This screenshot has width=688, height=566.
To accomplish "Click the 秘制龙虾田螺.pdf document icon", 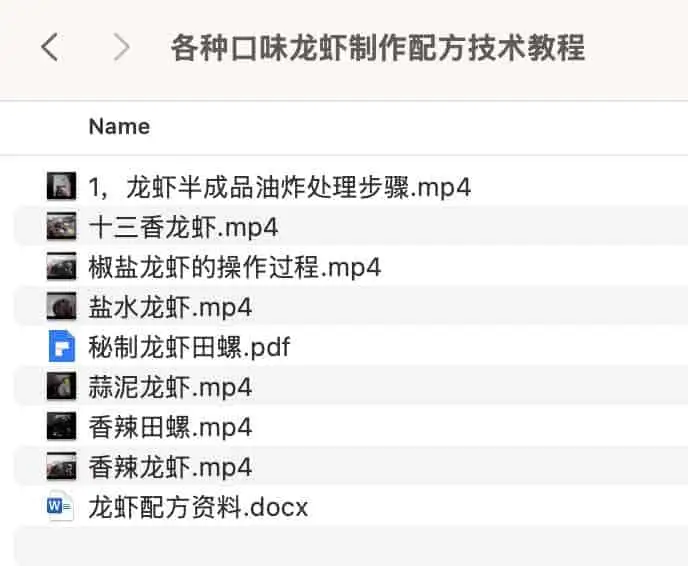I will pyautogui.click(x=61, y=347).
